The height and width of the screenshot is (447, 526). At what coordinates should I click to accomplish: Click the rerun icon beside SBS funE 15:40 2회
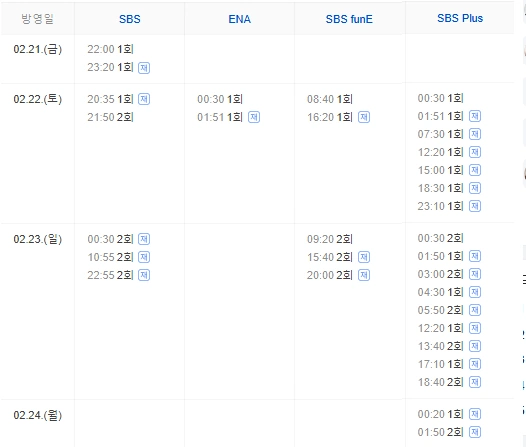pyautogui.click(x=364, y=258)
